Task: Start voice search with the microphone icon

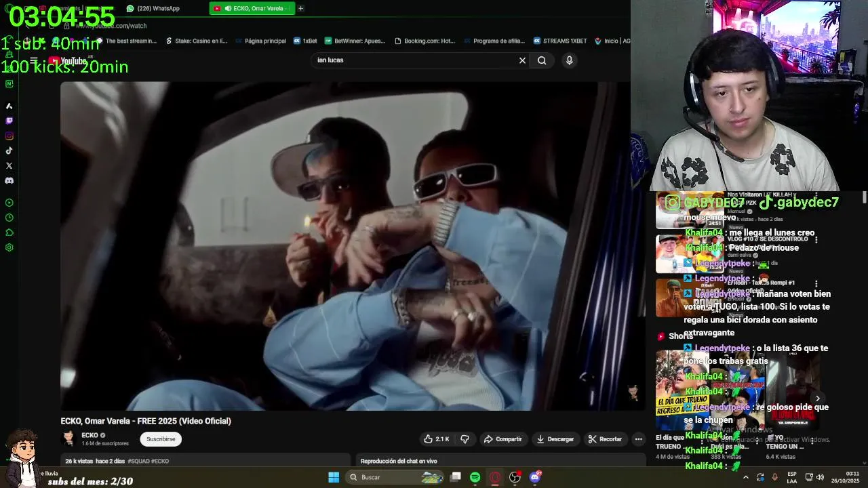Action: pos(569,60)
